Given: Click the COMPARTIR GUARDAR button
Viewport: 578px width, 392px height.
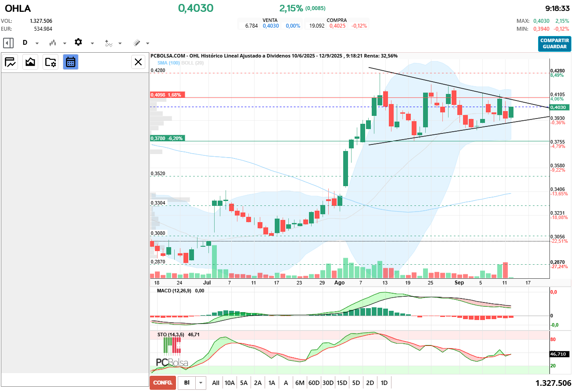Looking at the screenshot, I should (555, 43).
